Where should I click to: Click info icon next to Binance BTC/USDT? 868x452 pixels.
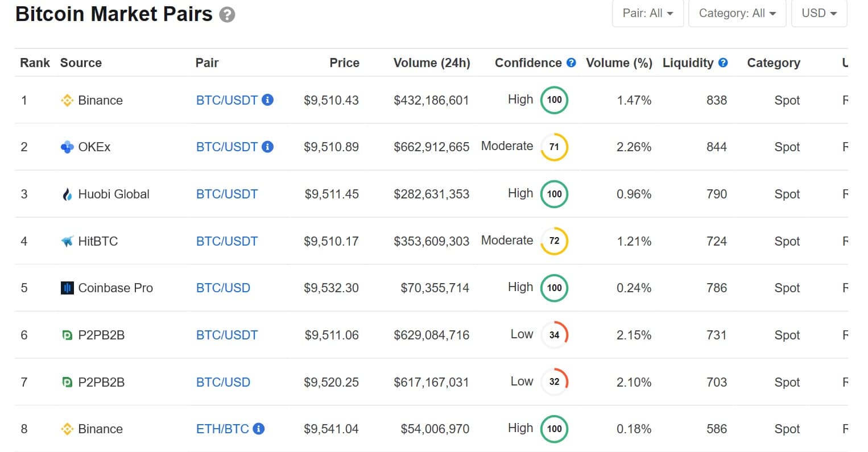point(268,100)
